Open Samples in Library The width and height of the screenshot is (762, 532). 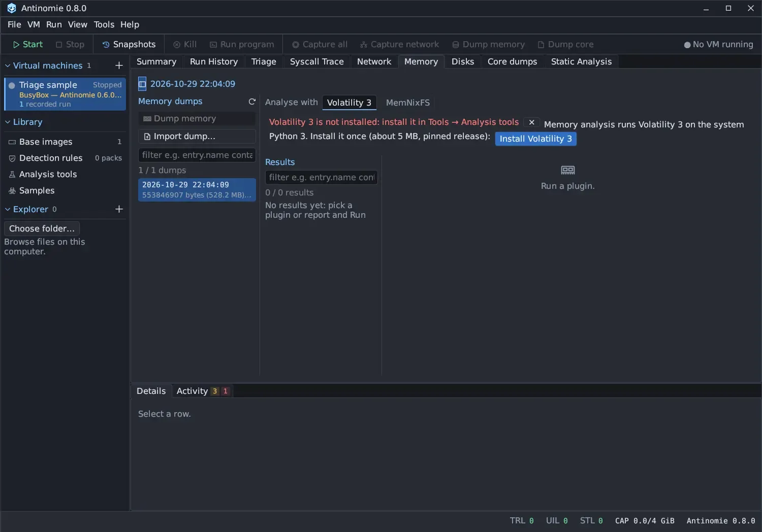pyautogui.click(x=65, y=190)
